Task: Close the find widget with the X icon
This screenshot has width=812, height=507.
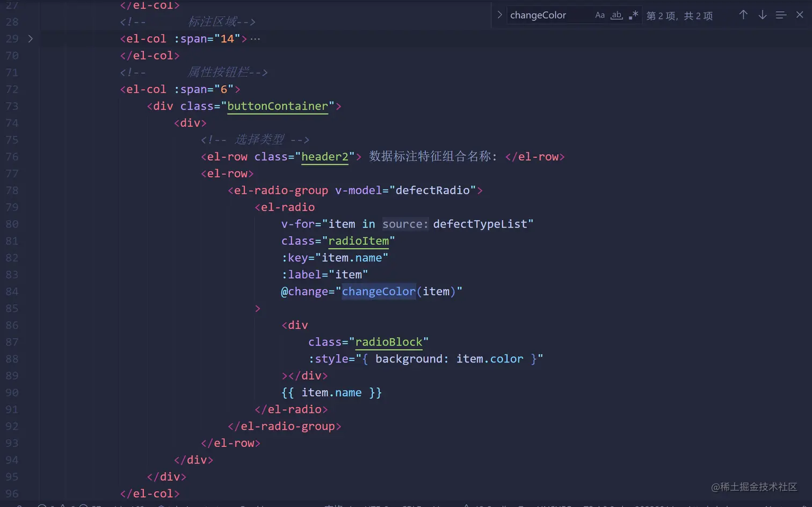Action: coord(800,15)
